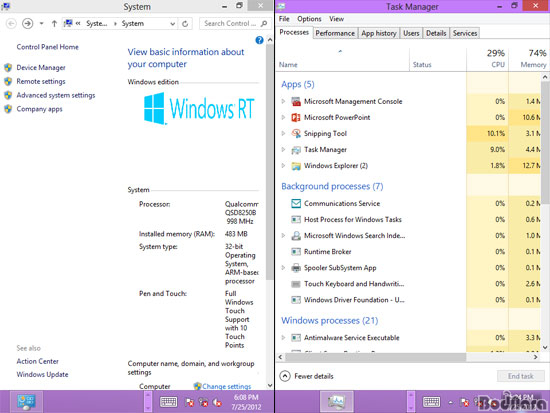Click Windows Driver Foundation process icon
The height and width of the screenshot is (413, 550).
point(296,300)
